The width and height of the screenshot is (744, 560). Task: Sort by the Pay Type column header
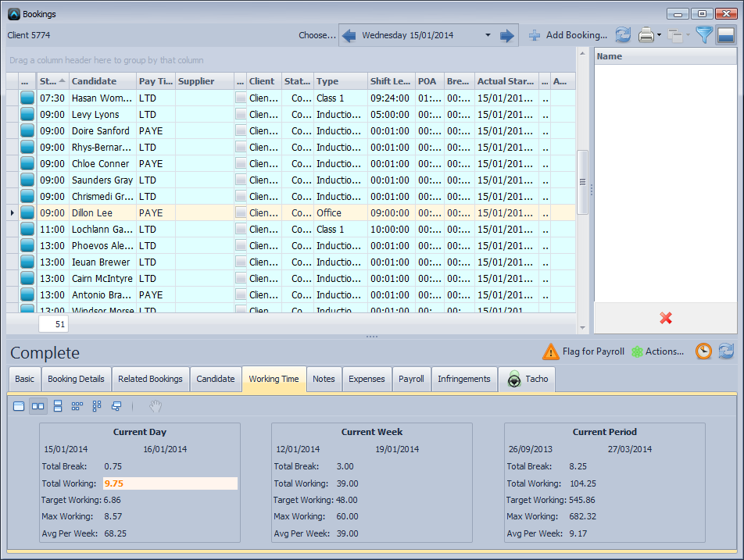coord(156,81)
